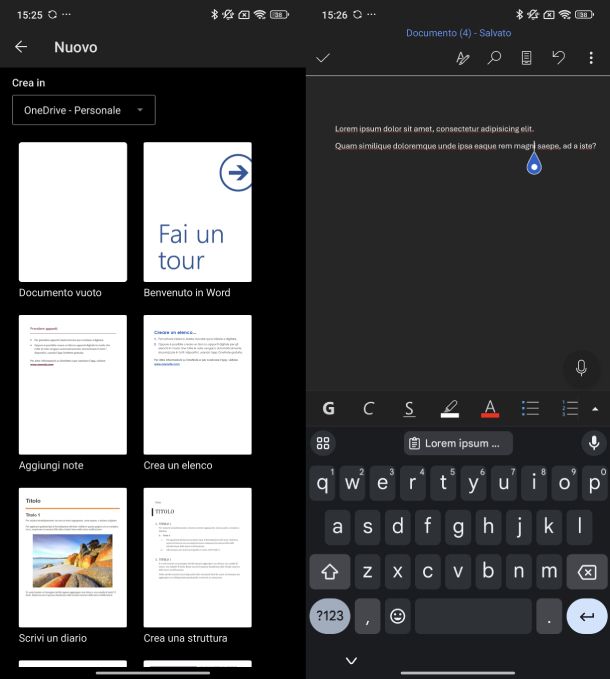Confirm editing with the checkmark icon
The height and width of the screenshot is (679, 610).
[x=323, y=58]
